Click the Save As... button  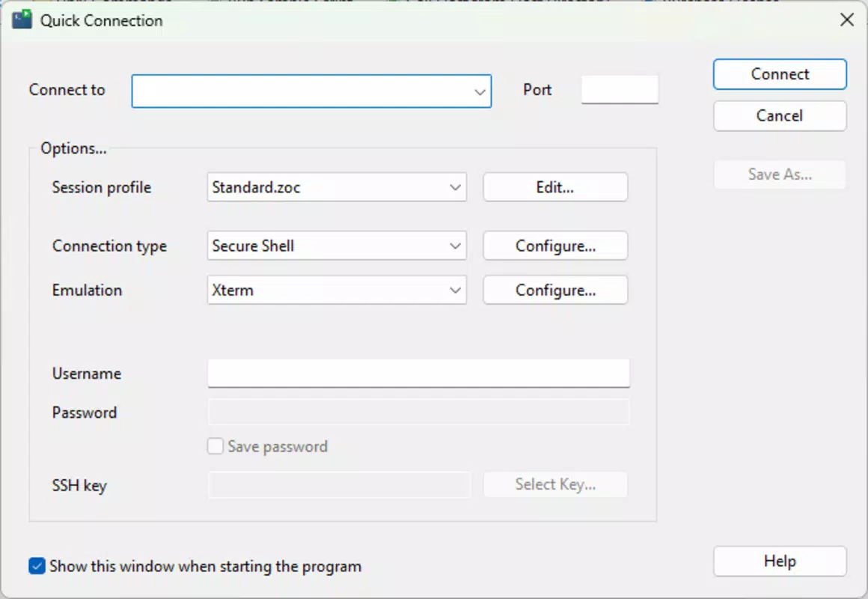(780, 174)
